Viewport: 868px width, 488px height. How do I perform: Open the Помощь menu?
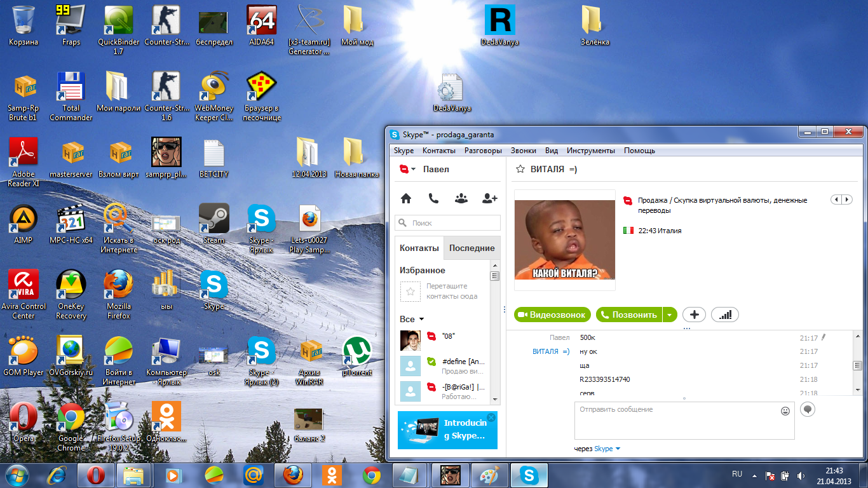point(639,151)
